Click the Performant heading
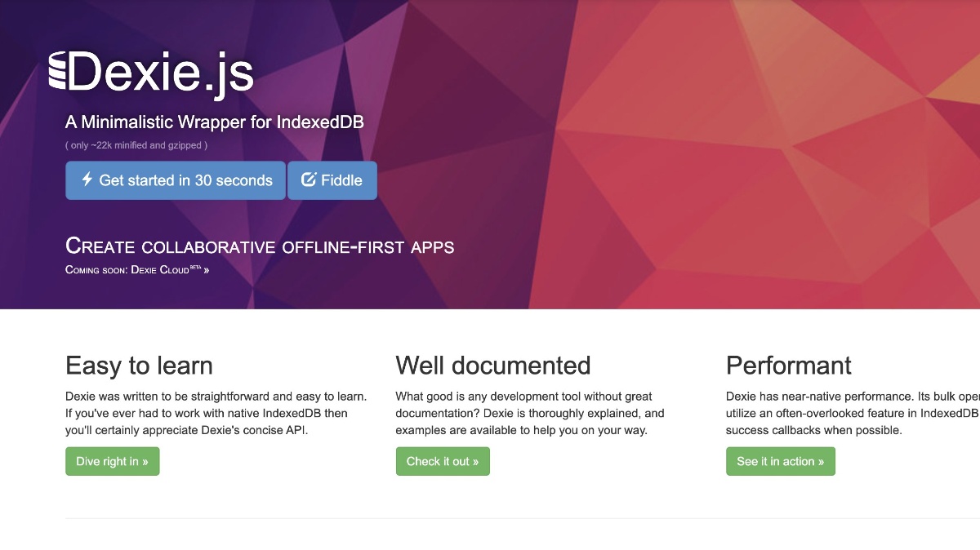Image resolution: width=980 pixels, height=550 pixels. tap(789, 365)
